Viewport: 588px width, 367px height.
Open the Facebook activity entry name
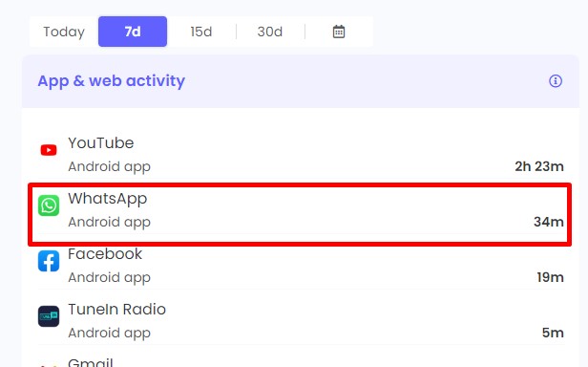pos(105,254)
